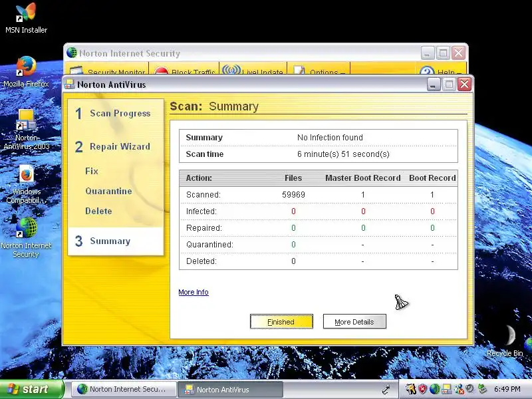Click the scanned files count 59969
Viewport: 532px width, 399px height.
click(293, 195)
